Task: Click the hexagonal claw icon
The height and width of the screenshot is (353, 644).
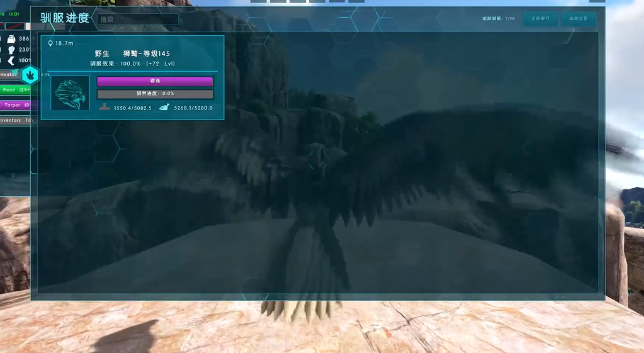Action: coord(30,75)
